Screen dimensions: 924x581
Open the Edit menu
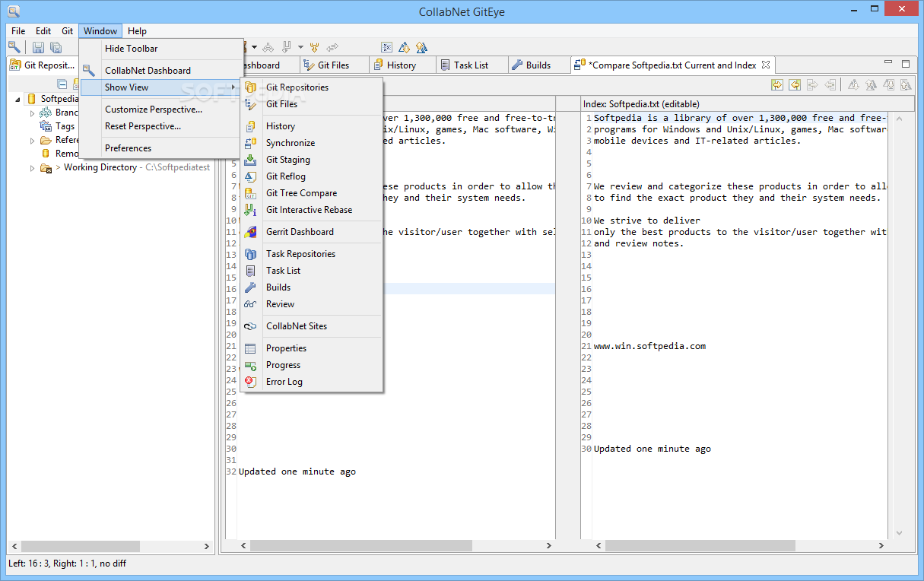tap(43, 31)
